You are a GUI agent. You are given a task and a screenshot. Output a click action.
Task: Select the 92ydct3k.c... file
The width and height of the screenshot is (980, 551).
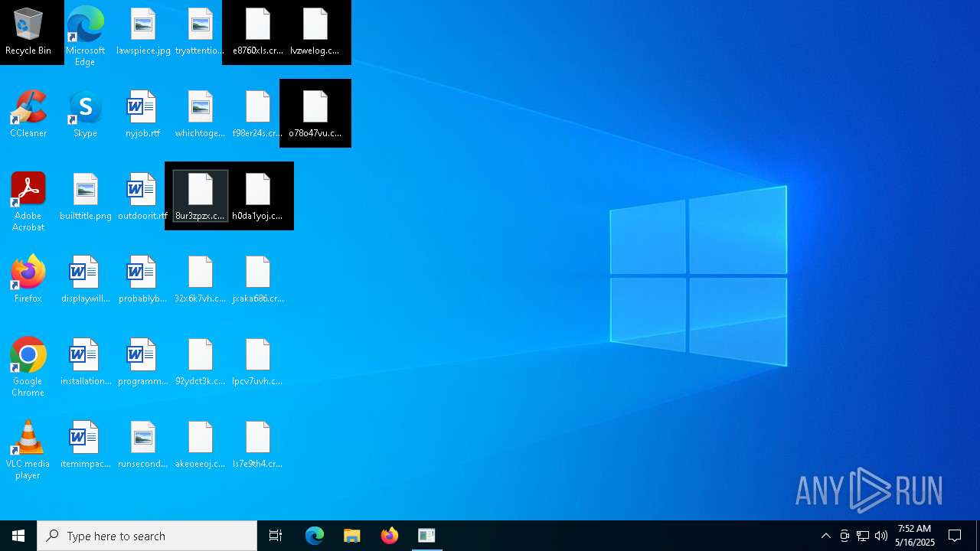pos(200,363)
